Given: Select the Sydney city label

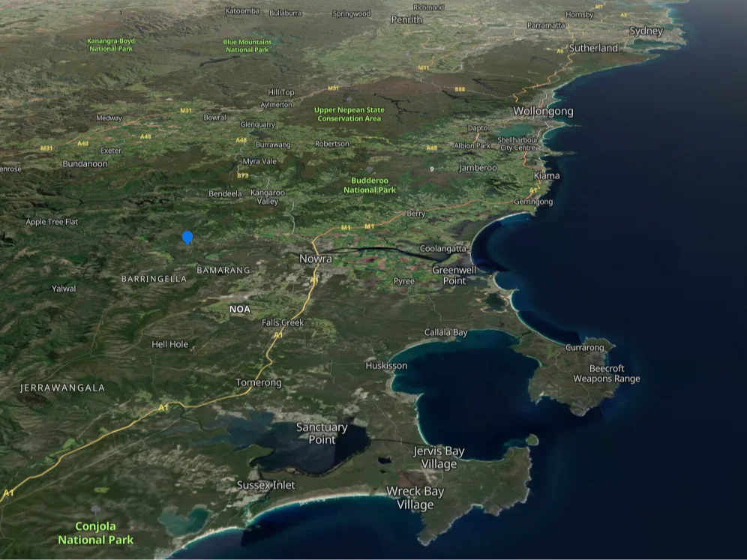Looking at the screenshot, I should [x=646, y=31].
